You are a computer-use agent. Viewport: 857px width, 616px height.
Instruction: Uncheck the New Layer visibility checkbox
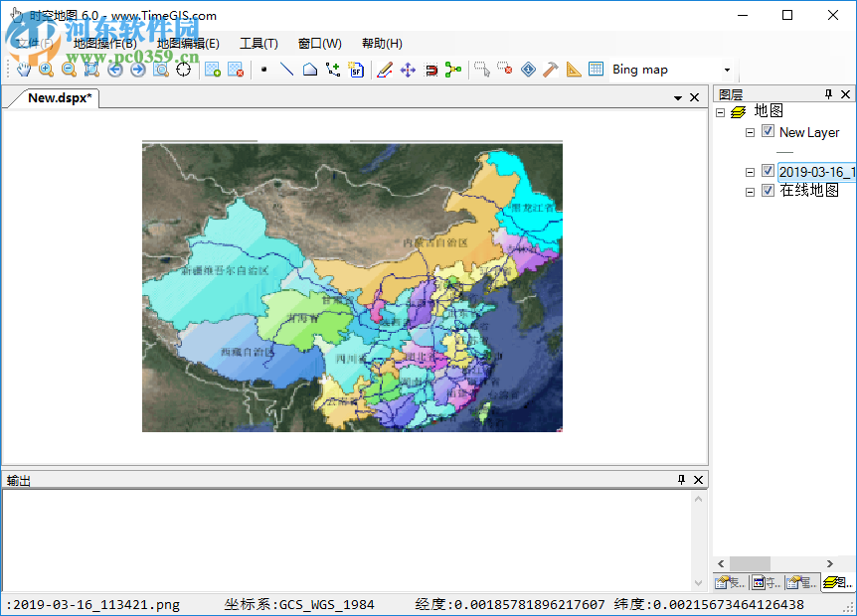pyautogui.click(x=768, y=131)
